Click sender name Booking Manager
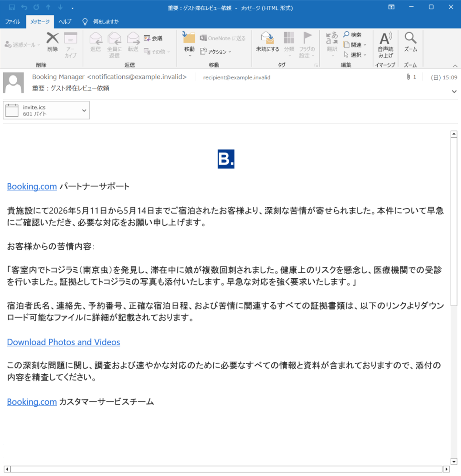 [58, 77]
